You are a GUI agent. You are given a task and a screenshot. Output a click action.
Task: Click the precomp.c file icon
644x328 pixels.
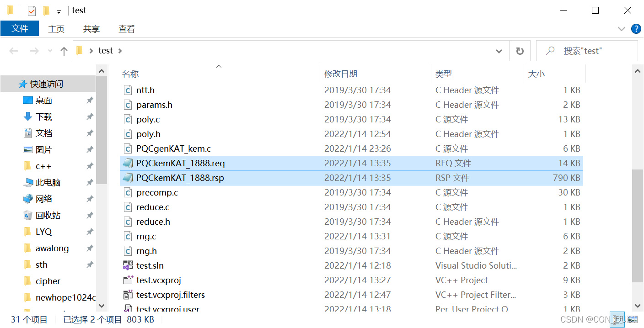click(x=128, y=192)
